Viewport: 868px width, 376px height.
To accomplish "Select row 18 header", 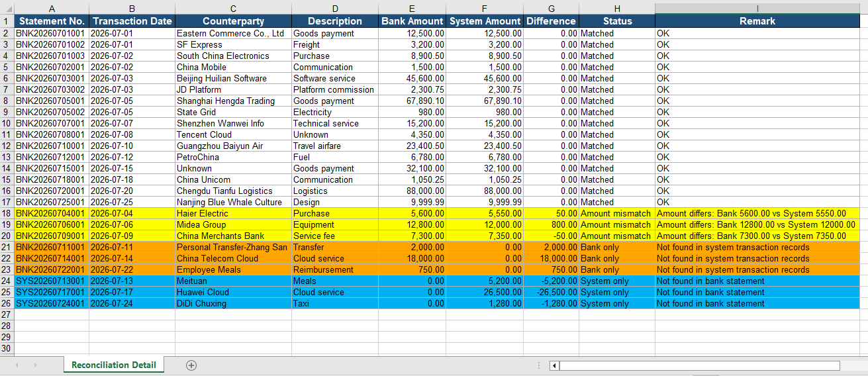I will pos(7,213).
